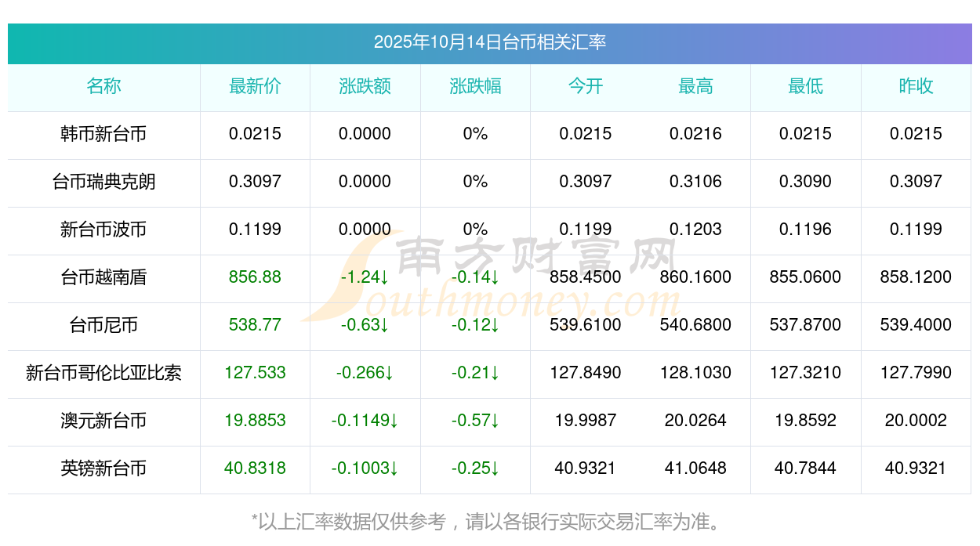Select the 涨跌额 column header
The width and height of the screenshot is (980, 546).
[x=365, y=86]
